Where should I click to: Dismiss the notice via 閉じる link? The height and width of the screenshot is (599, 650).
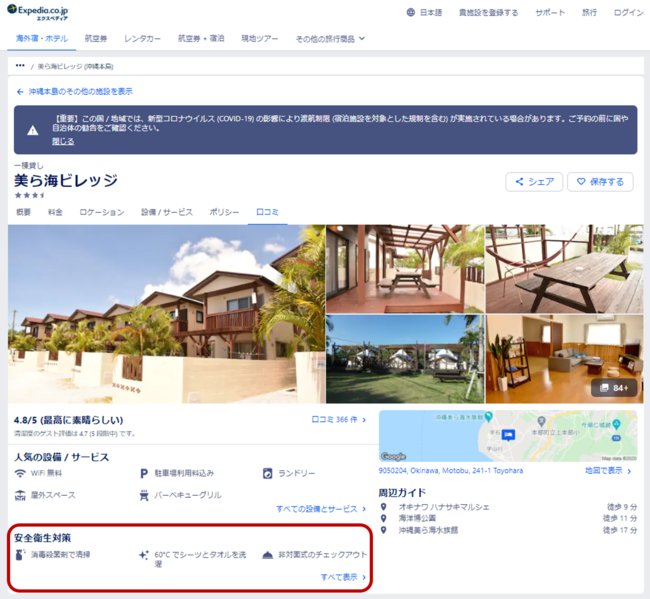(x=63, y=141)
